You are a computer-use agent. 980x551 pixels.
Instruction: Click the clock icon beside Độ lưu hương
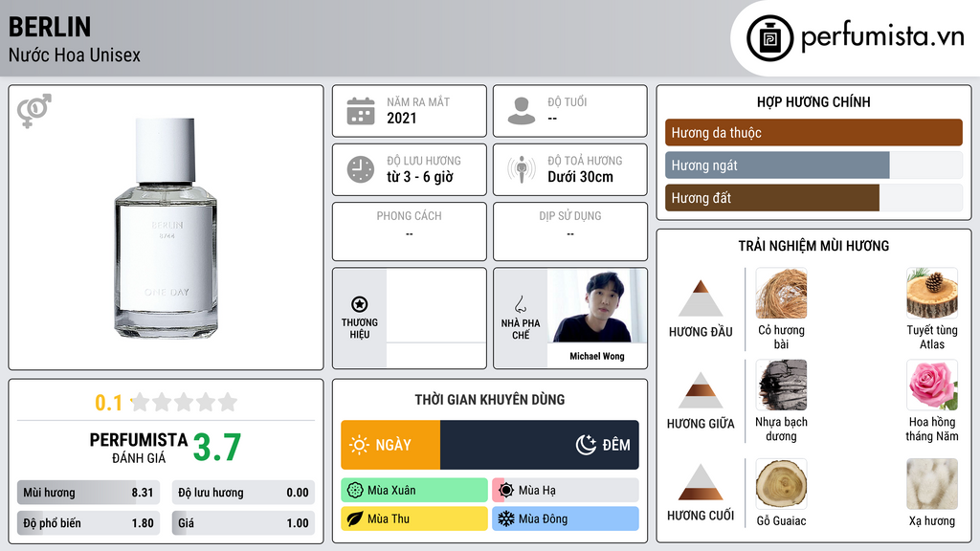coord(361,169)
